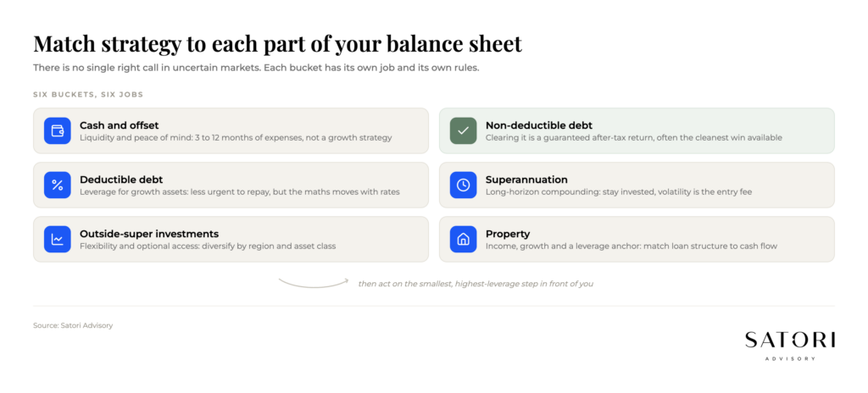This screenshot has height=393, width=868.
Task: Click the chart icon for Outside-super investments
Action: 58,239
